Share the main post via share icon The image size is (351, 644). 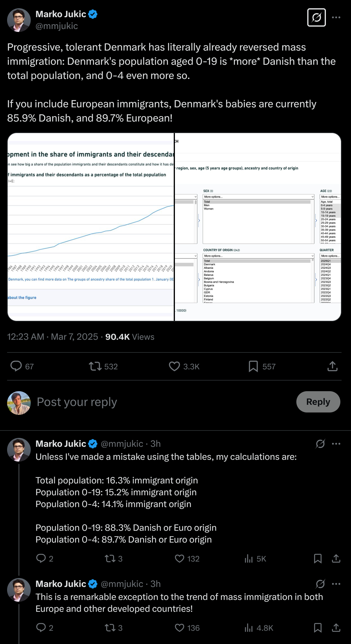point(332,366)
